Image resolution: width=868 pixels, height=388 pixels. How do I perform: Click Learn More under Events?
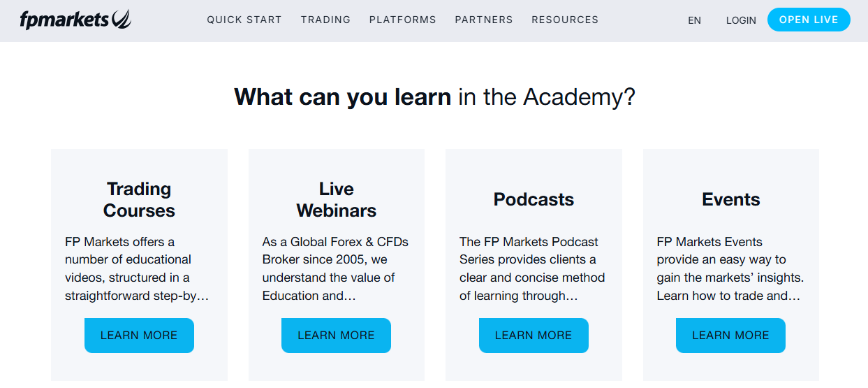coord(730,336)
